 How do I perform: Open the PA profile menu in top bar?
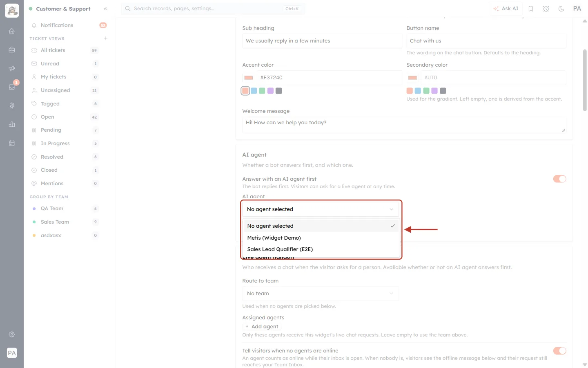point(577,9)
